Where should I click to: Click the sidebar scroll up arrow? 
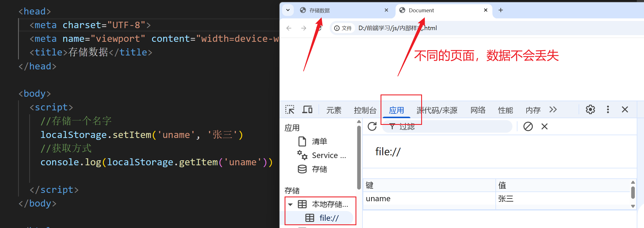(x=359, y=122)
